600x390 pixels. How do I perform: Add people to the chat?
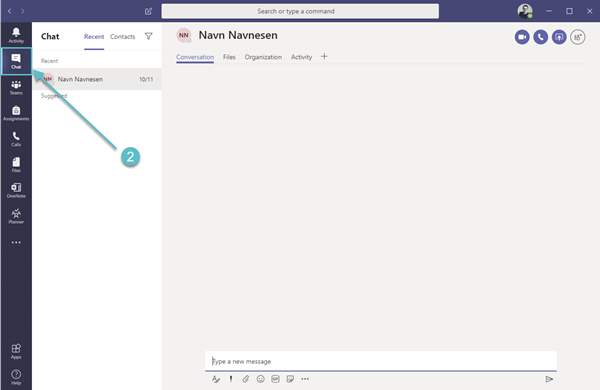pos(577,37)
